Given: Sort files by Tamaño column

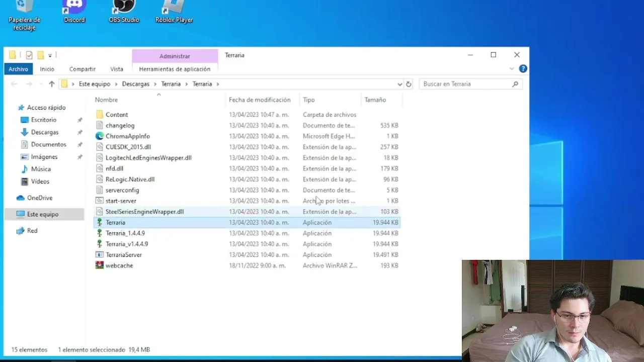Looking at the screenshot, I should click(375, 100).
